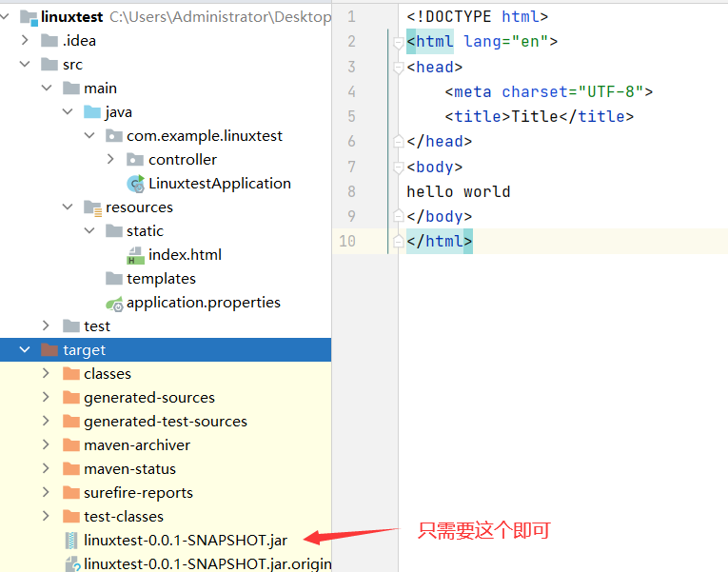Viewport: 728px width, 572px height.
Task: Expand the maven-status folder
Action: coord(46,468)
